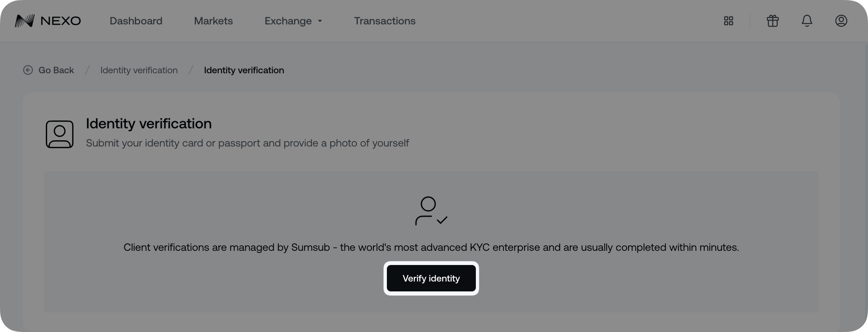Open the Nexo logo homepage
The image size is (868, 332).
click(x=47, y=20)
